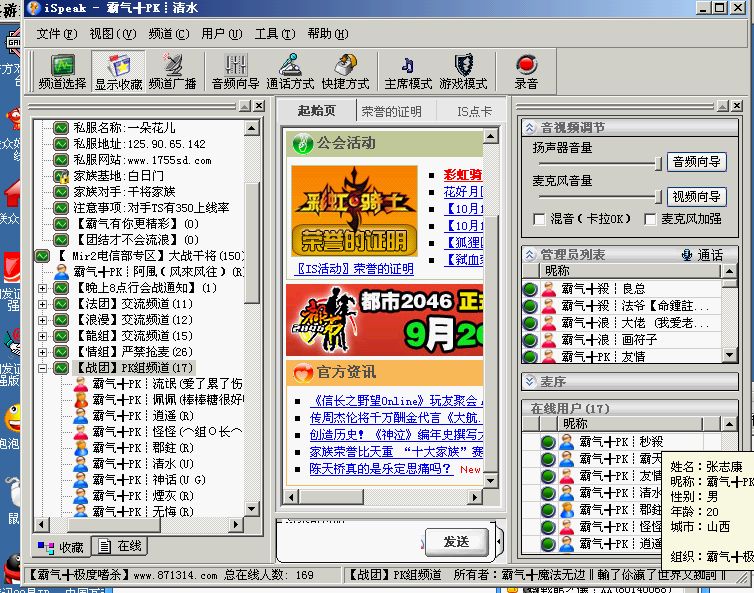The image size is (754, 593).
Task: Collapse the 管理员列表 section
Action: [529, 255]
